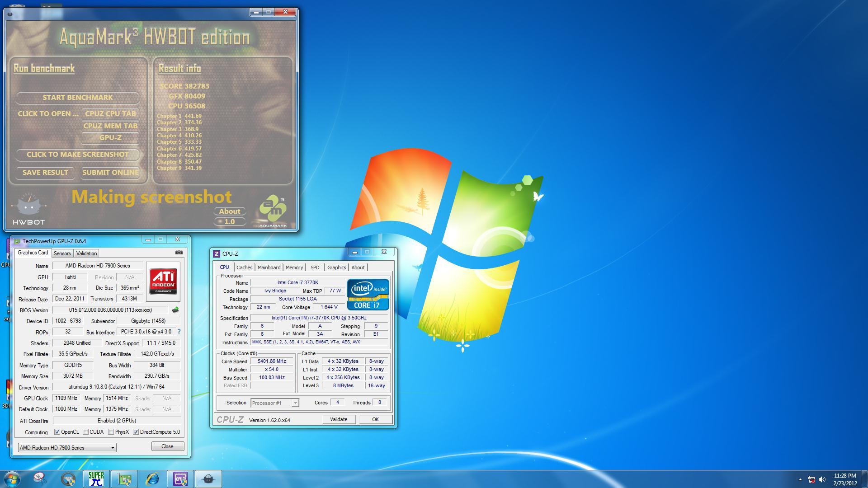Click ATI Radeon logo in GPU-Z
Viewport: 868px width, 488px height.
pos(163,282)
